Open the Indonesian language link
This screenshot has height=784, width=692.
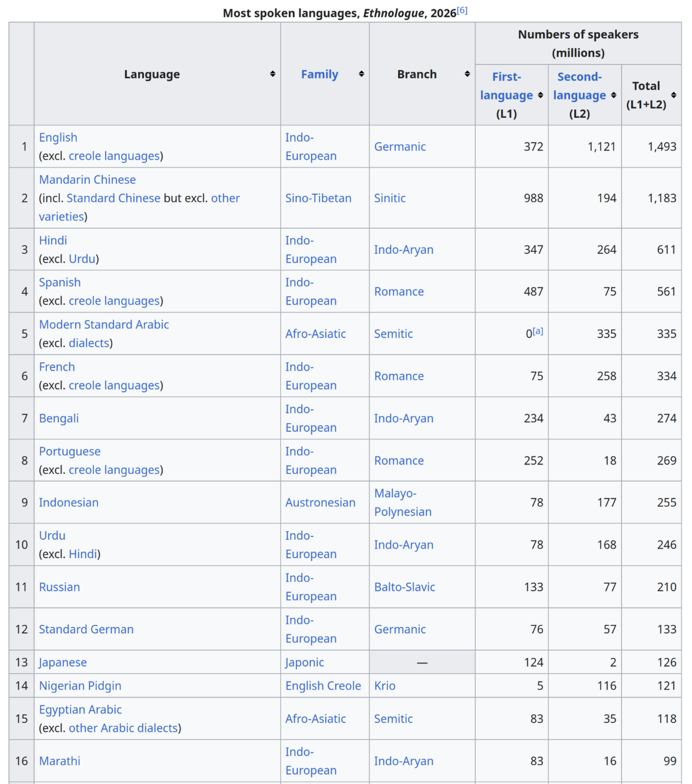point(69,503)
